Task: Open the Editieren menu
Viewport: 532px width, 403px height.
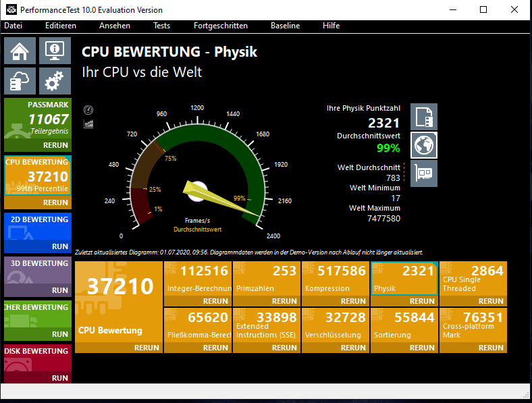Action: (x=61, y=26)
